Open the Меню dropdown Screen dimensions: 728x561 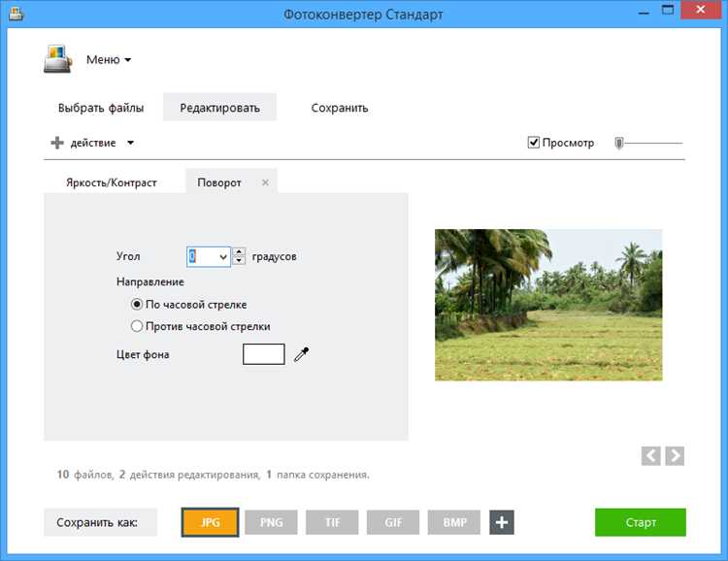(109, 59)
